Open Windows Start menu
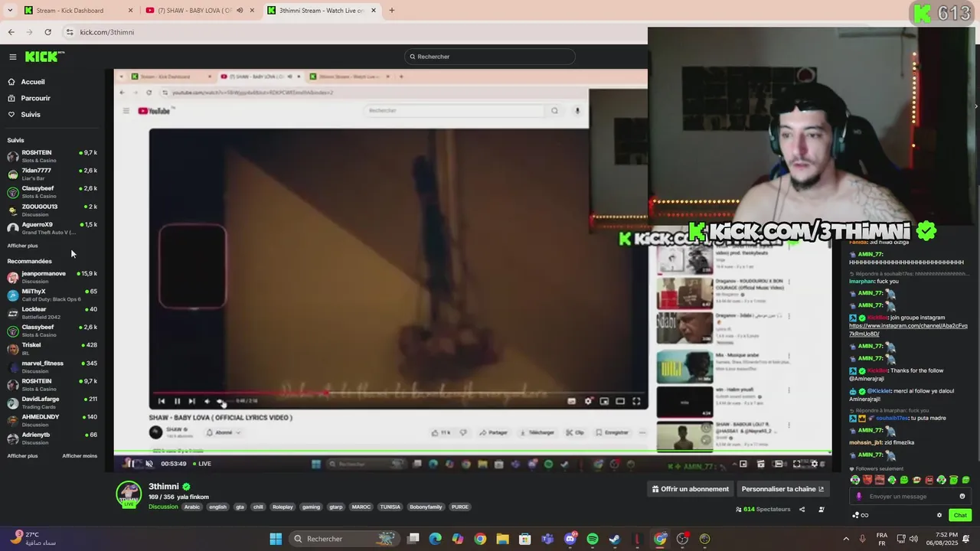 (x=276, y=539)
